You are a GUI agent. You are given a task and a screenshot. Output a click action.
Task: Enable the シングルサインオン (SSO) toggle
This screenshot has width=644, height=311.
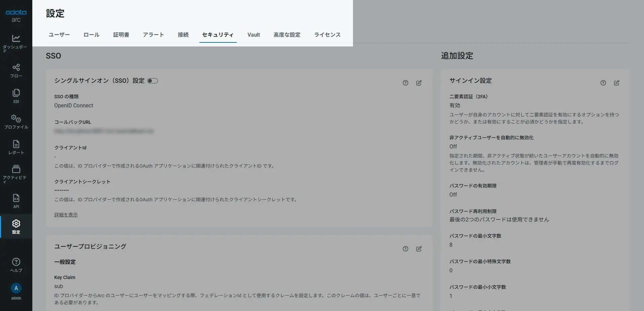[152, 80]
